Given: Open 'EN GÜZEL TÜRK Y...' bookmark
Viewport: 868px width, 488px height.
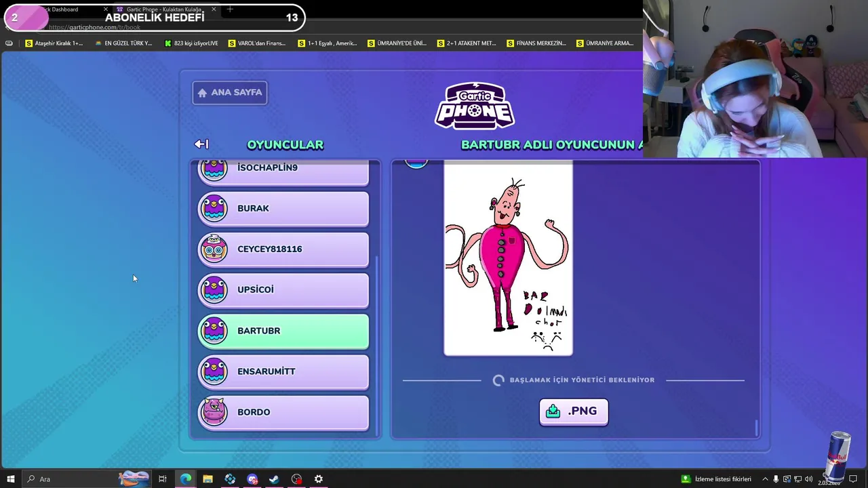Looking at the screenshot, I should coord(123,43).
